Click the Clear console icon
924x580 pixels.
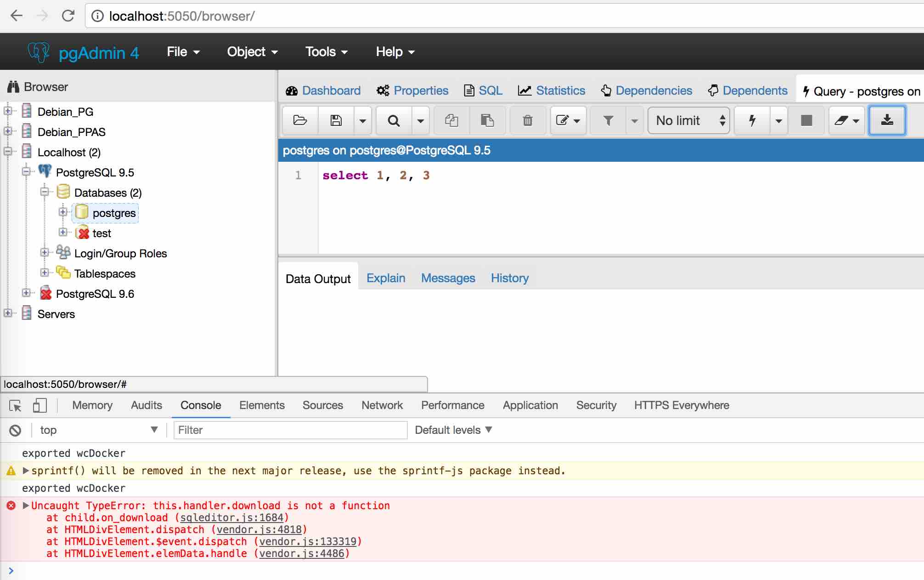click(15, 431)
